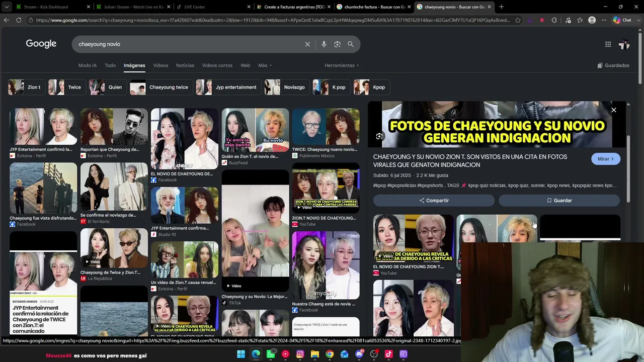Filter results by the Kpop chip
Image resolution: width=644 pixels, height=362 pixels.
[x=370, y=87]
